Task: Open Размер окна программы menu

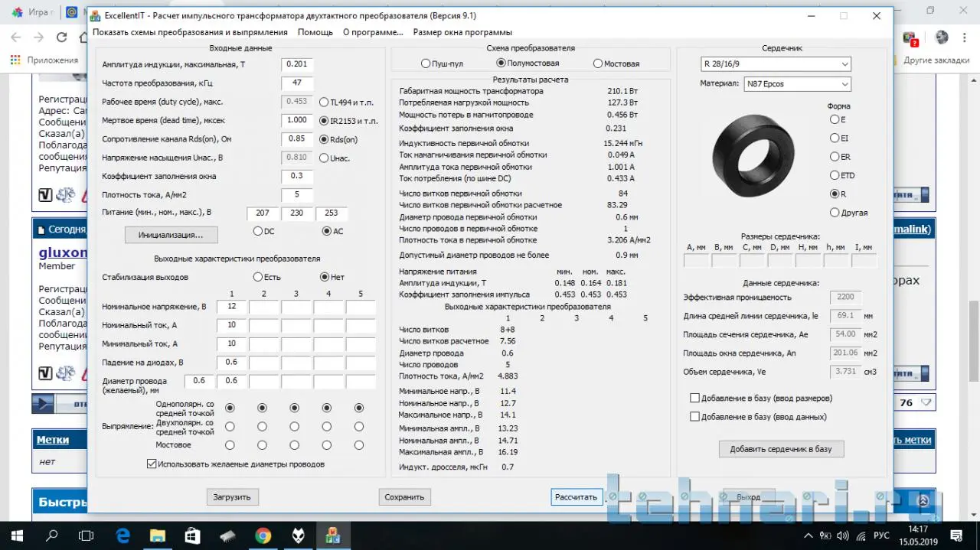Action: 462,32
